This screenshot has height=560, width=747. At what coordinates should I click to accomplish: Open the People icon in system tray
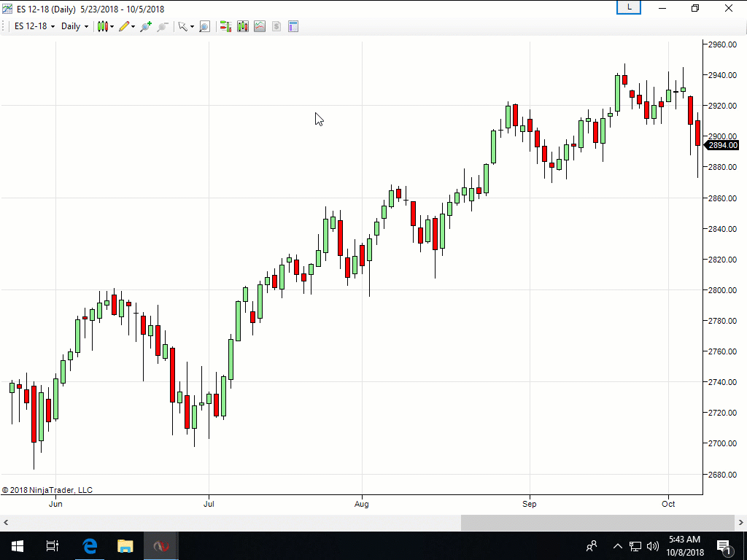point(592,545)
